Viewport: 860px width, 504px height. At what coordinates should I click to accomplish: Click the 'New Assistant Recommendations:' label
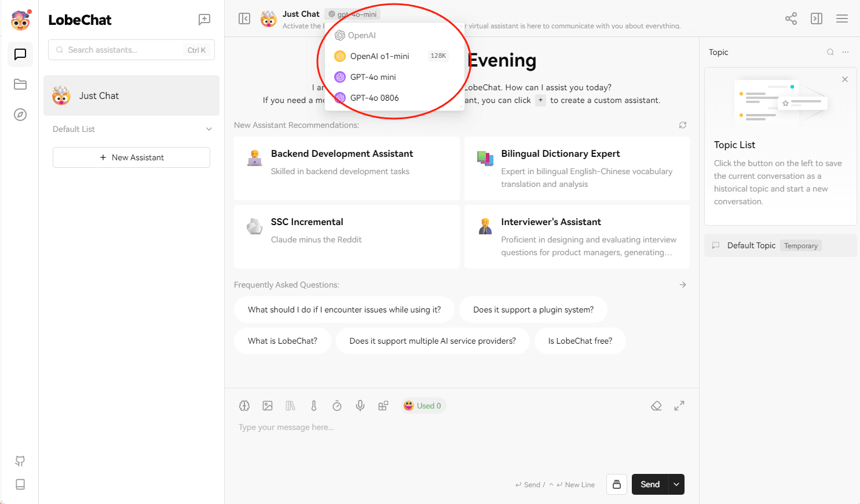[297, 125]
